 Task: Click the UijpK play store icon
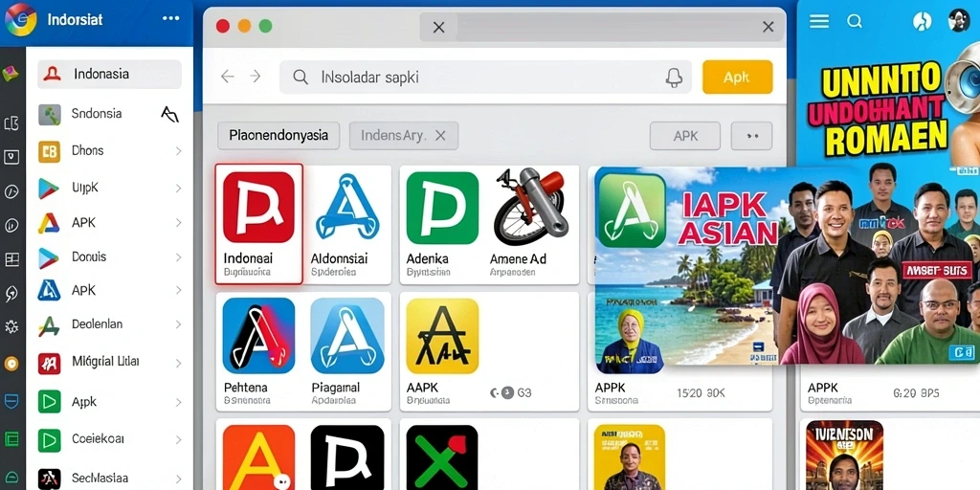[49, 188]
